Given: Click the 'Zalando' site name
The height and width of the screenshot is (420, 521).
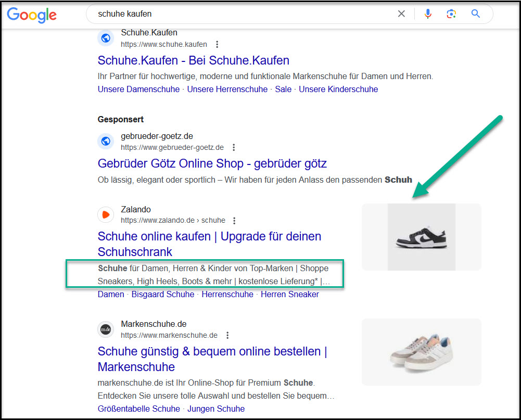Looking at the screenshot, I should pyautogui.click(x=135, y=209).
